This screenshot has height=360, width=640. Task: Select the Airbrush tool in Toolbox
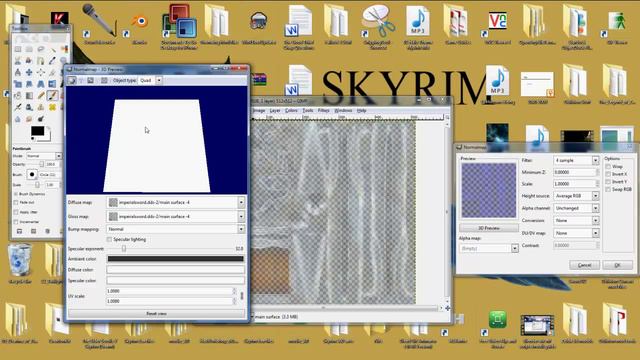pos(18,107)
